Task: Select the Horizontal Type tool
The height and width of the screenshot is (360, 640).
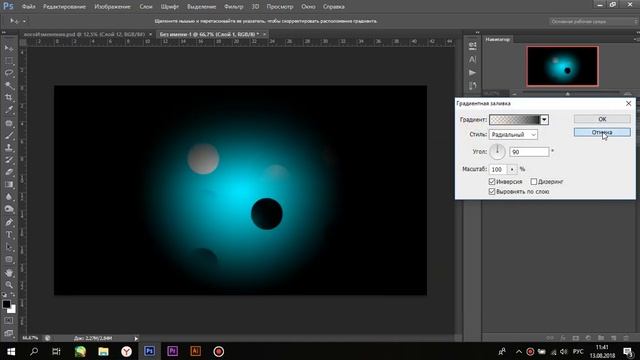Action: coord(9,235)
